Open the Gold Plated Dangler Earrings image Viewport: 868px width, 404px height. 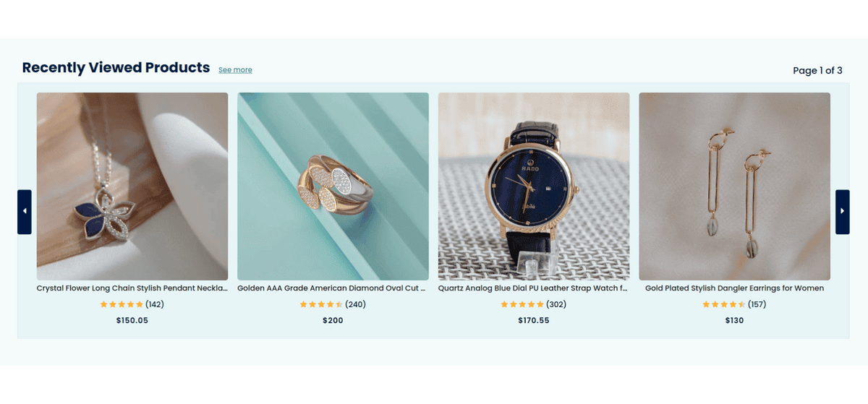pos(734,186)
